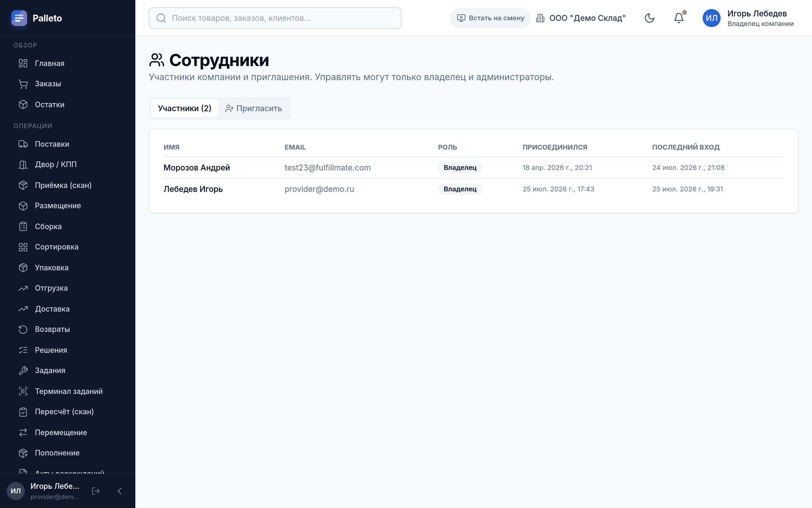Viewport: 812px width, 508px height.
Task: Collapse the sidebar with chevron
Action: (120, 491)
